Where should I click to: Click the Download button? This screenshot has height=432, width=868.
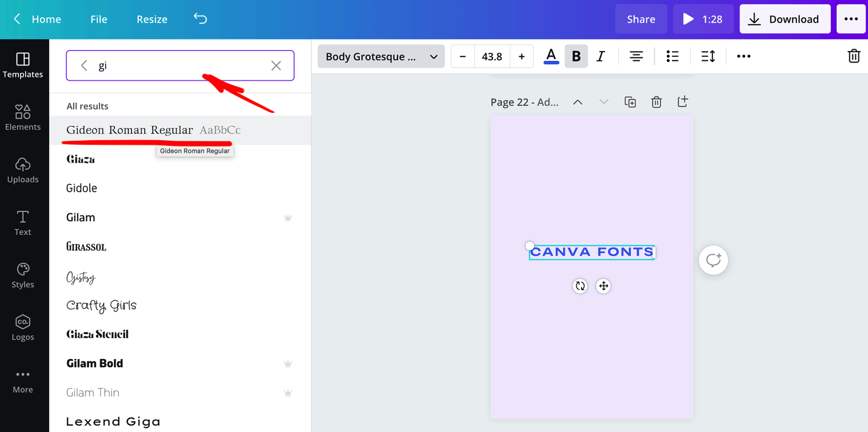pos(785,19)
